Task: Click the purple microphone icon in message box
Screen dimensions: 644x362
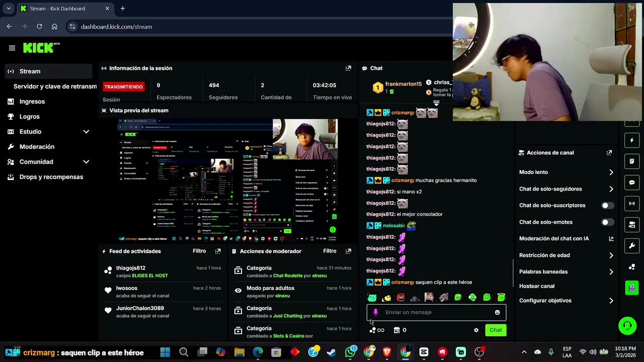Action: (x=375, y=312)
